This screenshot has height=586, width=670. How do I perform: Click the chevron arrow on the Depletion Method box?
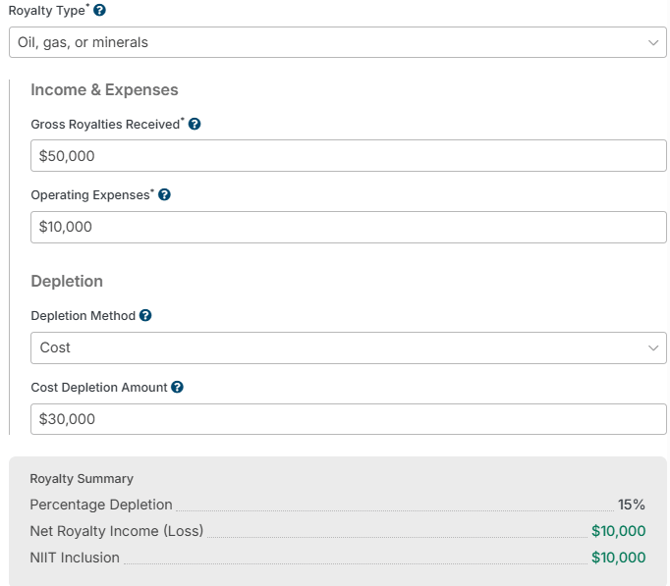point(653,348)
